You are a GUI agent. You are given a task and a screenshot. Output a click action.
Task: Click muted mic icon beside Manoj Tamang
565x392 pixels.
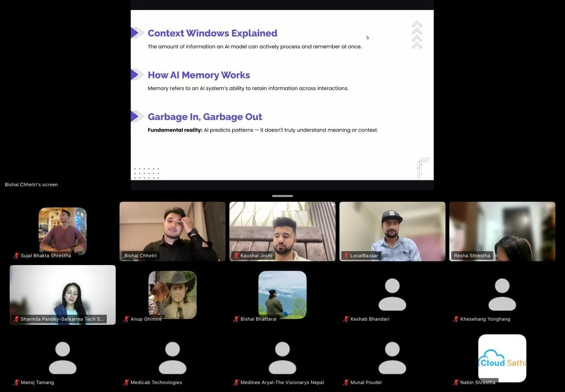point(16,383)
